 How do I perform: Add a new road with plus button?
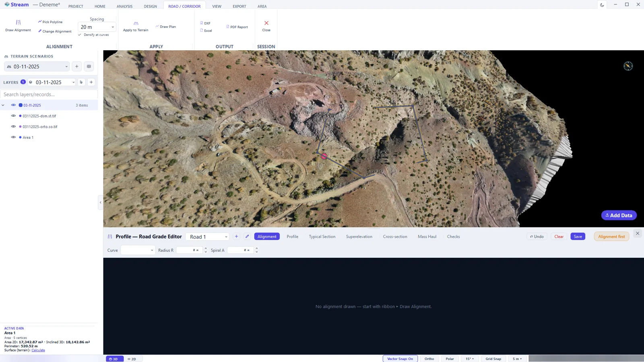tap(236, 237)
